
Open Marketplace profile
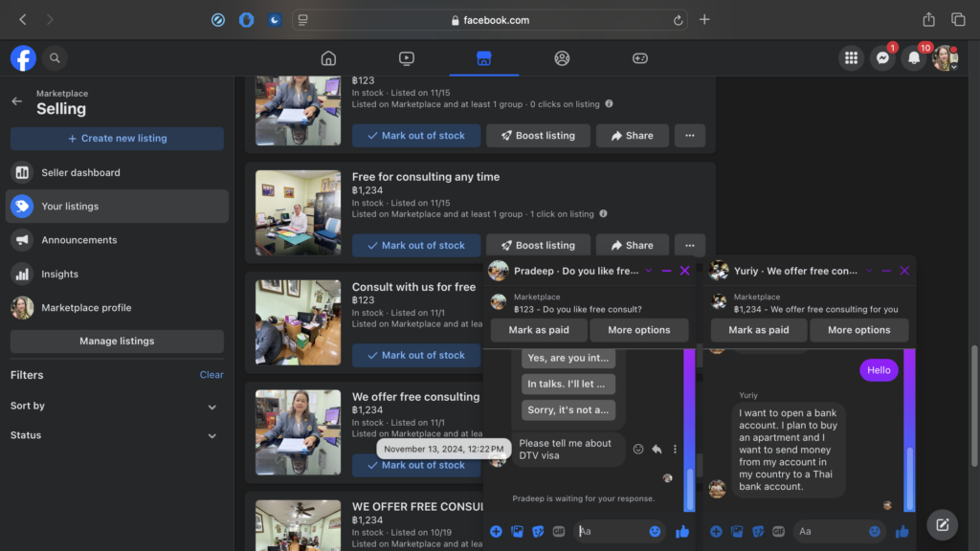(117, 307)
